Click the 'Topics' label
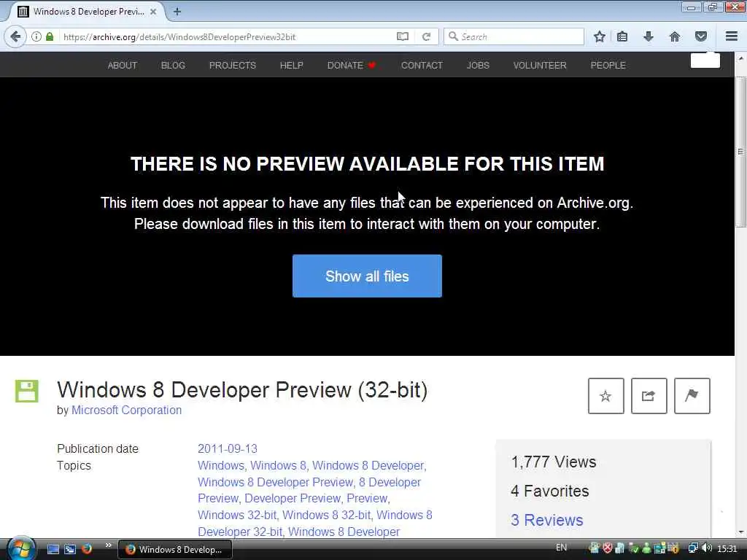Image resolution: width=747 pixels, height=560 pixels. [x=74, y=465]
